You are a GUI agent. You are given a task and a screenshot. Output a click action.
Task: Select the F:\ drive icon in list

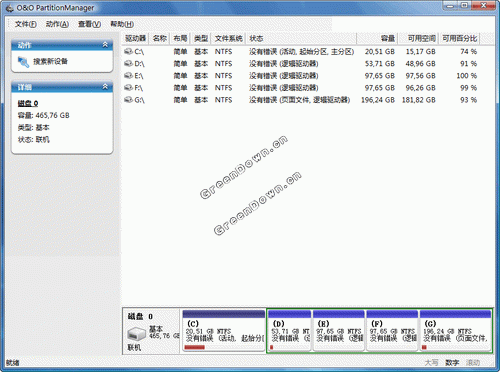tap(128, 88)
